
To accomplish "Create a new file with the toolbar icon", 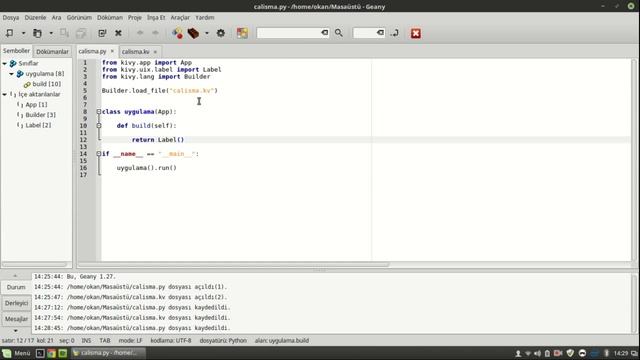I will [x=9, y=33].
